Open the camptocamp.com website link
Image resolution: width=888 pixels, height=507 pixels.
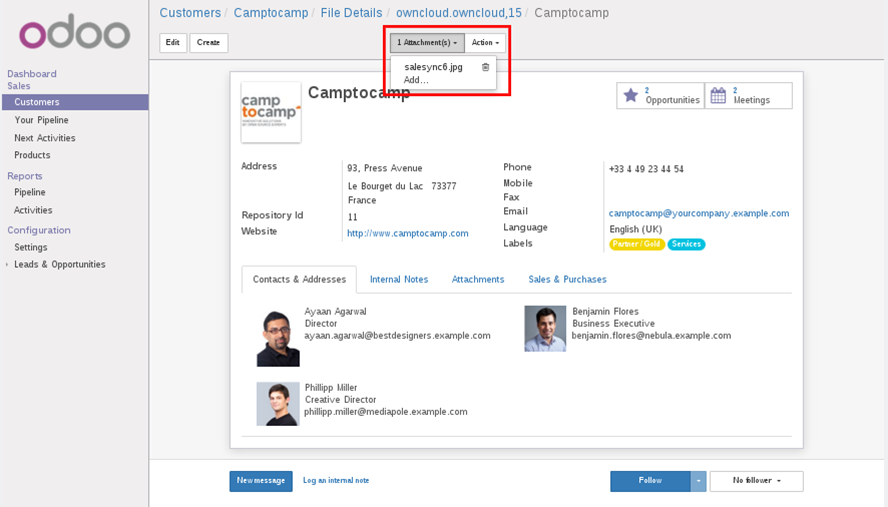pyautogui.click(x=407, y=233)
